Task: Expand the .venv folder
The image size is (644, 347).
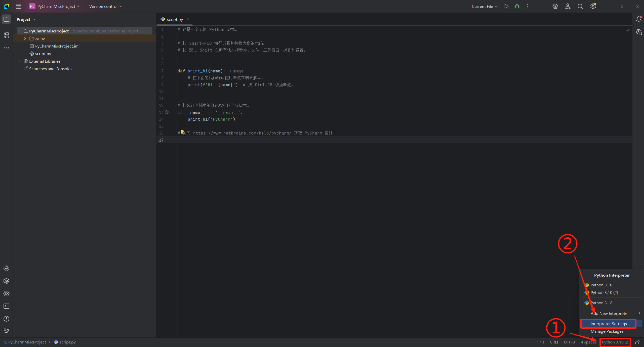Action: point(25,38)
